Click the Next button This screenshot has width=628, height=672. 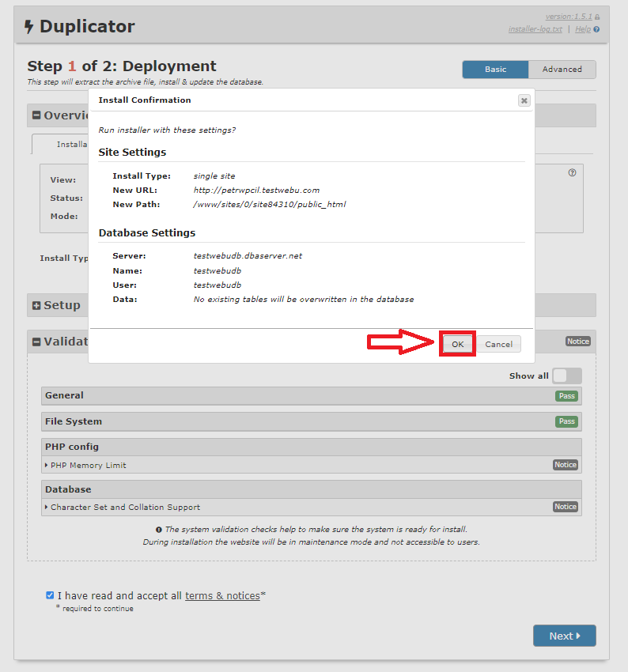(x=564, y=636)
